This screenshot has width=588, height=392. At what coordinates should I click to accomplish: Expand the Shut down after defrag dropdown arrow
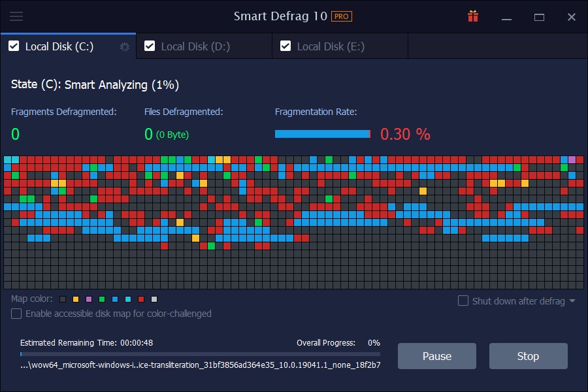click(x=572, y=301)
